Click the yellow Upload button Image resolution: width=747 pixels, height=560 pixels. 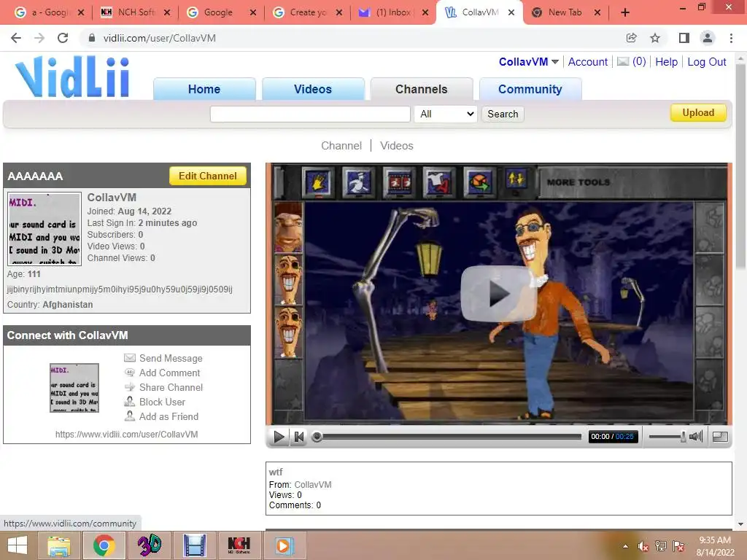[x=698, y=113]
